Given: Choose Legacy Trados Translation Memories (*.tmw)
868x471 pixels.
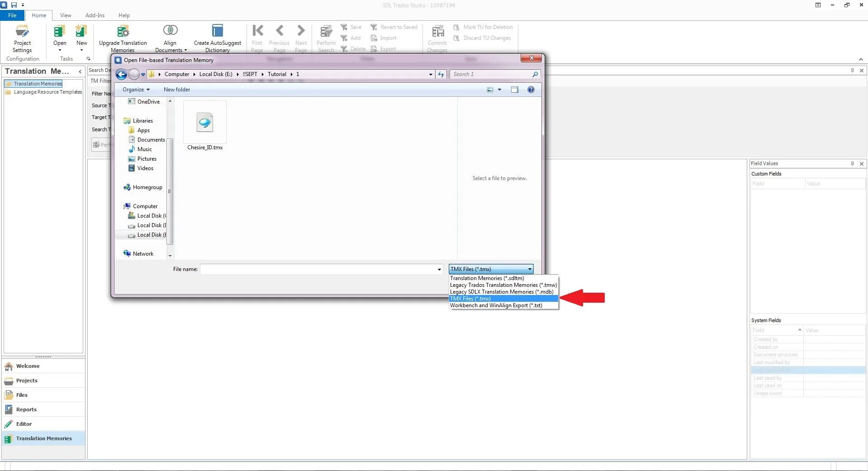Looking at the screenshot, I should click(x=503, y=285).
